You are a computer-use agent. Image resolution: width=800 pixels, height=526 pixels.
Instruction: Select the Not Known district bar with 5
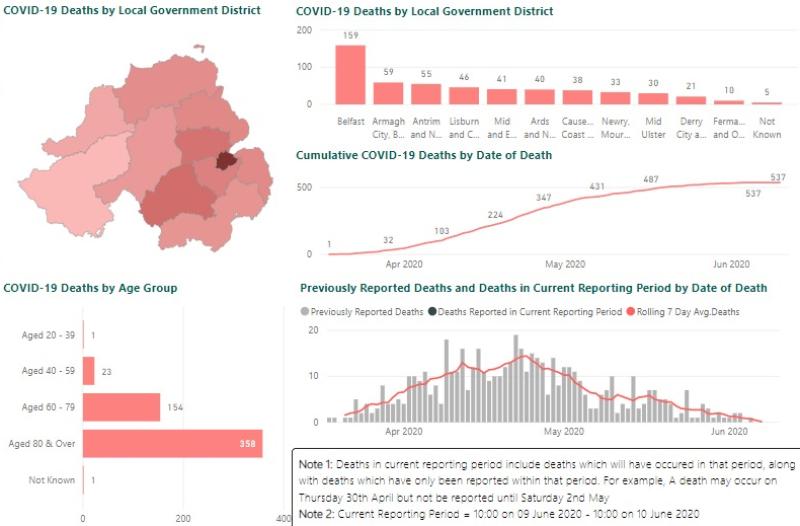(766, 104)
